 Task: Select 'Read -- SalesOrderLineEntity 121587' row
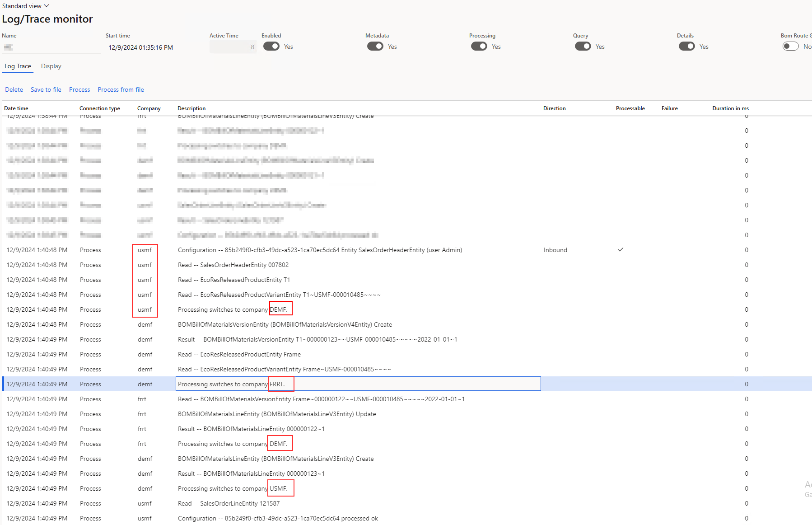[406, 503]
